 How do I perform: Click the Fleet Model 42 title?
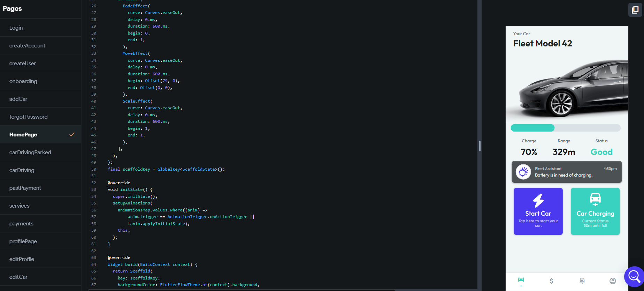[x=543, y=44]
